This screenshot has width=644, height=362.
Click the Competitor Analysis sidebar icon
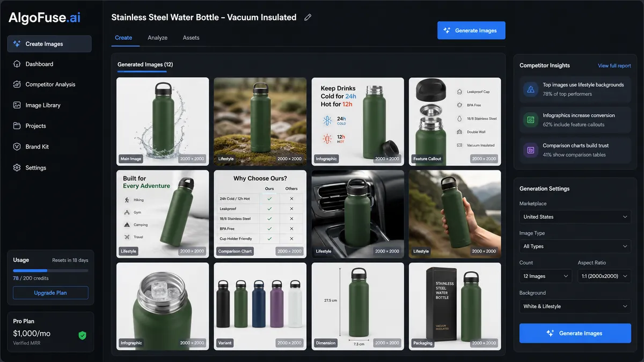[x=17, y=84]
